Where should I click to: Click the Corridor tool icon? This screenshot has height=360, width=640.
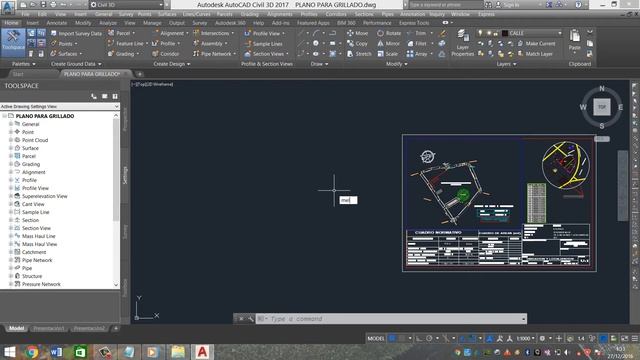(x=155, y=53)
